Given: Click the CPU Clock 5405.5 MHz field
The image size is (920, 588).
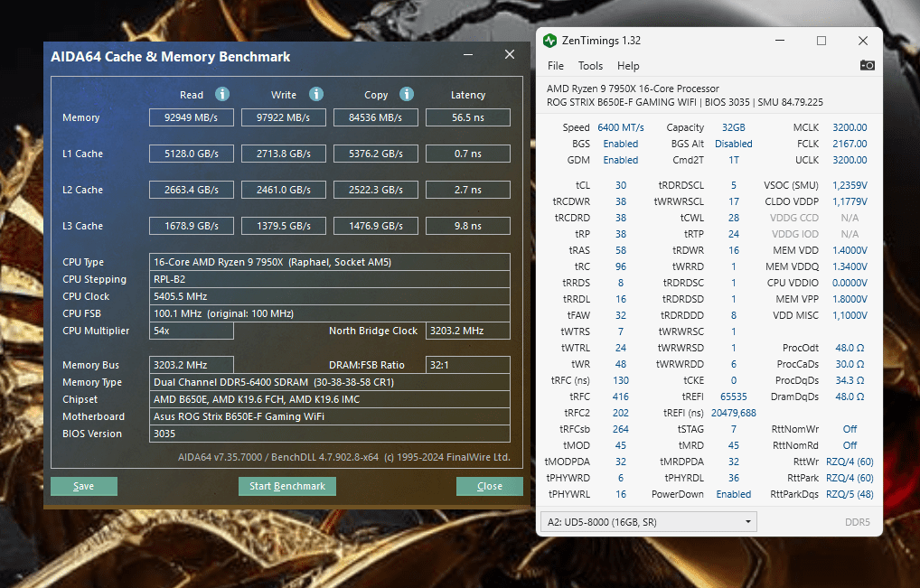Looking at the screenshot, I should tap(329, 296).
